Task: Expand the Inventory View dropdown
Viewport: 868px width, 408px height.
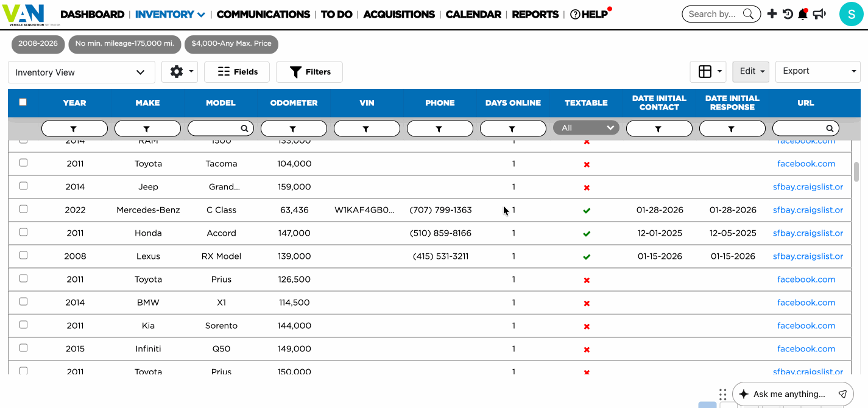Action: (x=81, y=72)
